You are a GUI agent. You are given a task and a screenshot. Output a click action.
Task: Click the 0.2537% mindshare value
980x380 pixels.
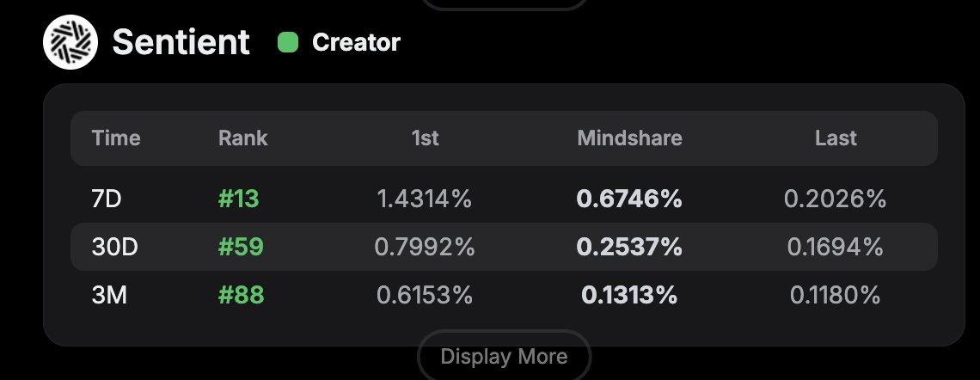tap(629, 248)
